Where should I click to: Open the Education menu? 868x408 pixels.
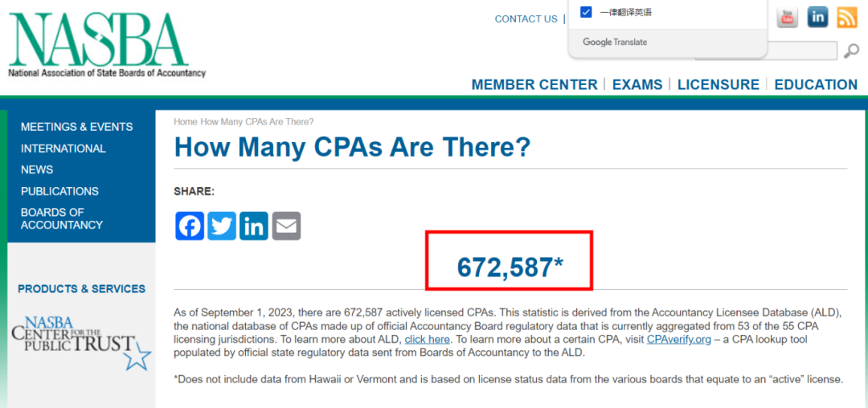tap(816, 84)
